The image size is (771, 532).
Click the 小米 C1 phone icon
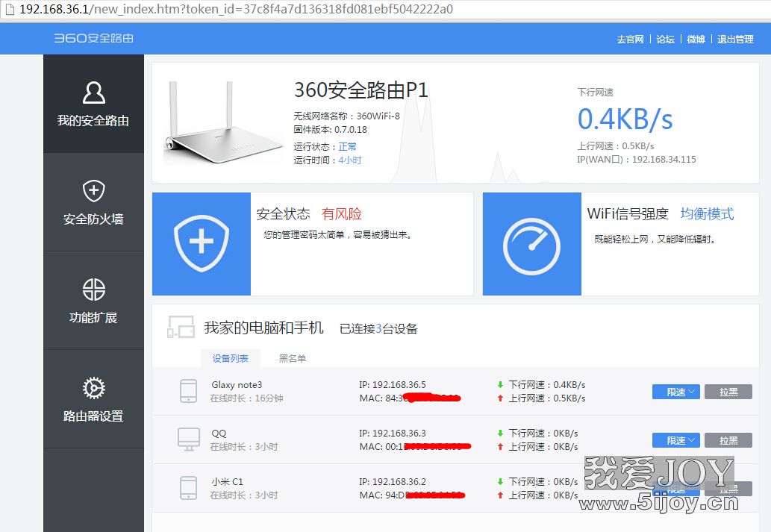(x=188, y=488)
